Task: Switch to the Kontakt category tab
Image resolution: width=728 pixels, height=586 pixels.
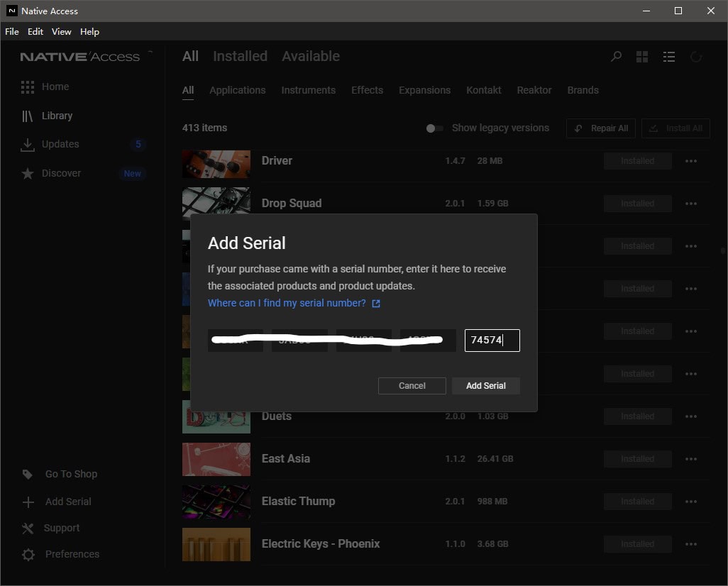Action: 484,90
